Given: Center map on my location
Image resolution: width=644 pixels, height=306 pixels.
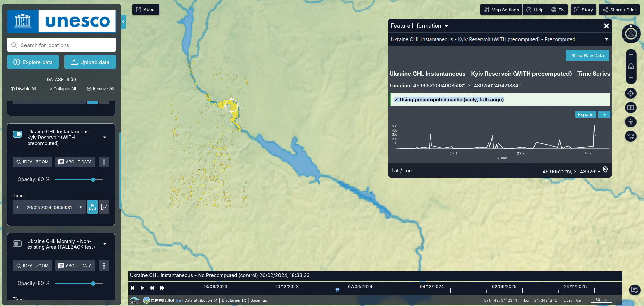Looking at the screenshot, I should pos(631,93).
